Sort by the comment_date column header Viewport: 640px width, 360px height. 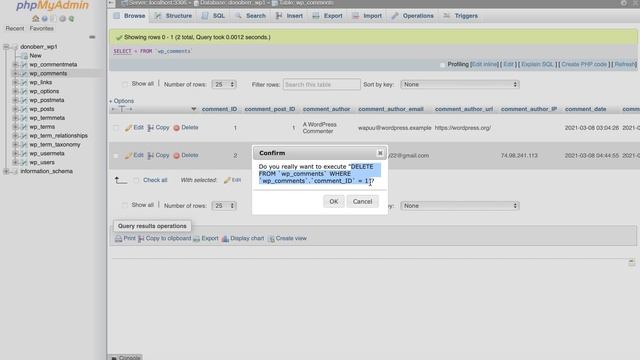(x=585, y=109)
